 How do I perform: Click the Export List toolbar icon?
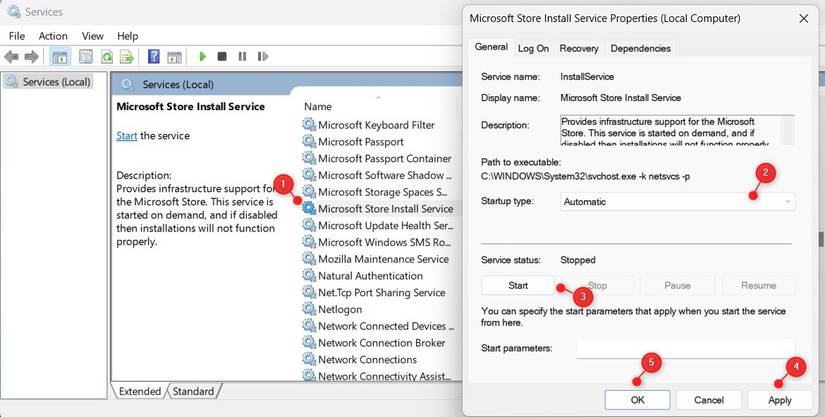(x=126, y=57)
